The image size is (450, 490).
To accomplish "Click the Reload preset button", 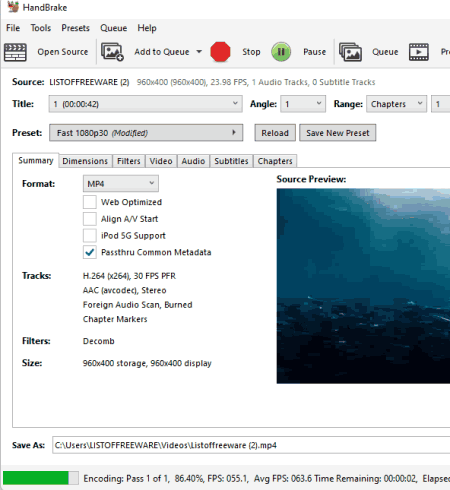I will click(275, 133).
